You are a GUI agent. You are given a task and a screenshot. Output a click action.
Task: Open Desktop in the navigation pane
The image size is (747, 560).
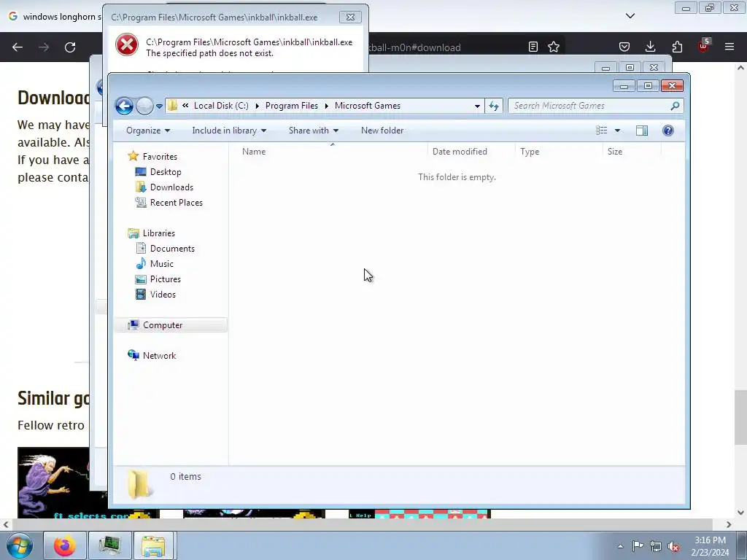click(166, 172)
